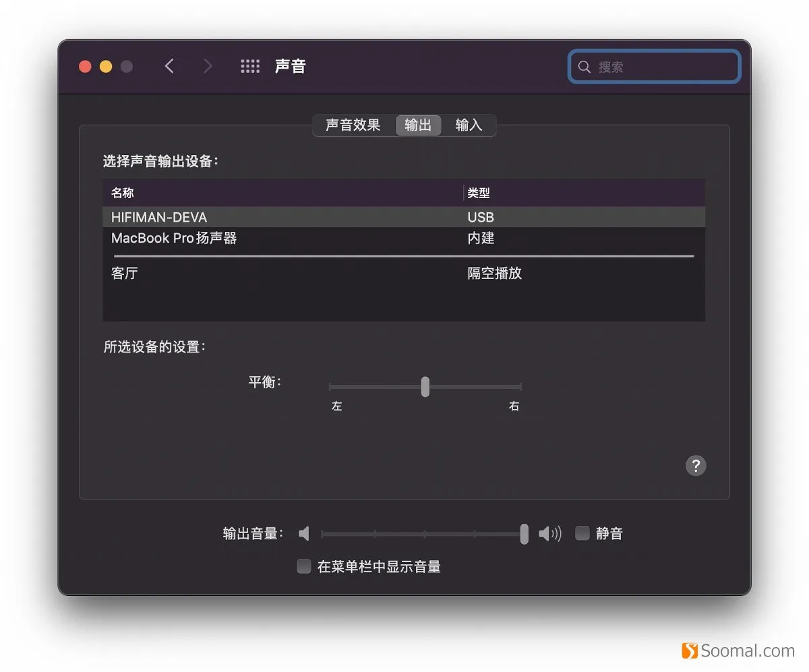809x672 pixels.
Task: Minimize the window with yellow button
Action: [x=106, y=66]
